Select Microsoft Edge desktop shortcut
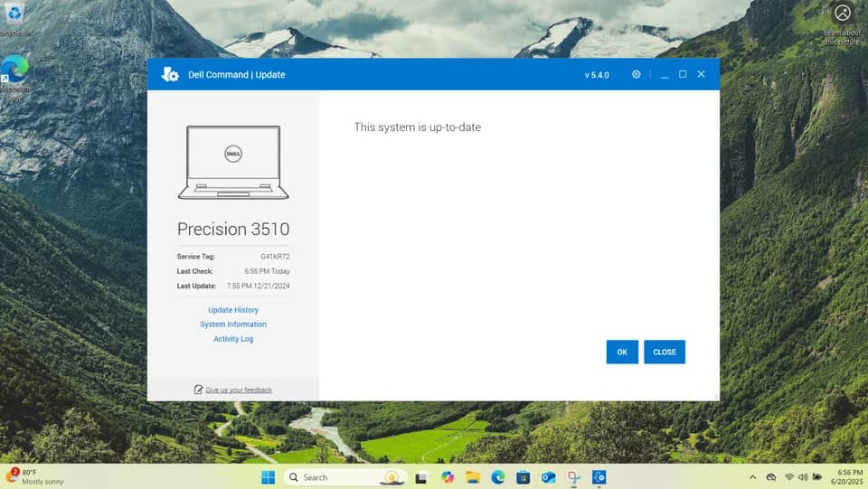Viewport: 868px width, 489px height. coord(15,78)
